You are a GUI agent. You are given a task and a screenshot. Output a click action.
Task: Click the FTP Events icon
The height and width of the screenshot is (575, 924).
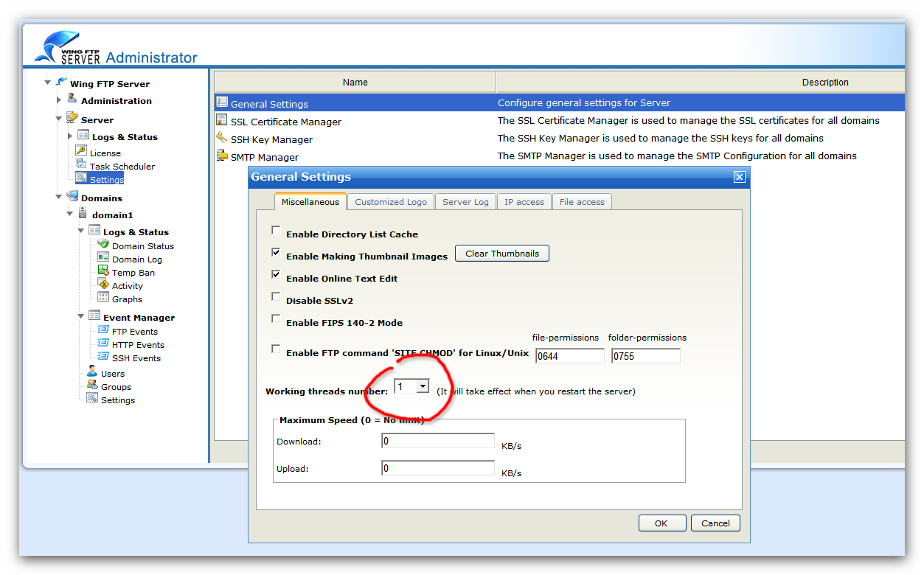click(103, 330)
